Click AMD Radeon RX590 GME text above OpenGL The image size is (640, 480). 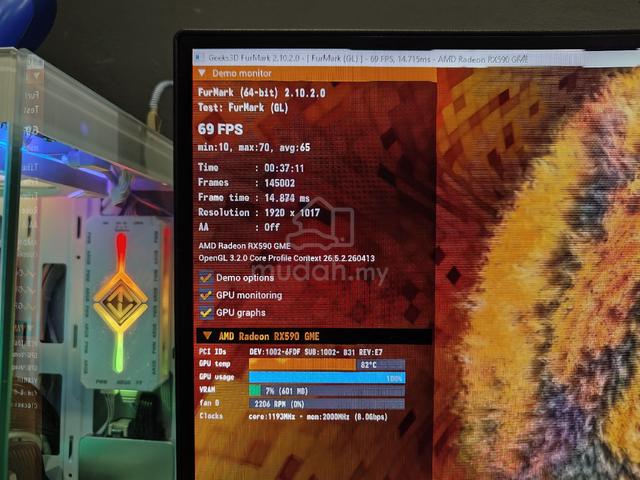pos(244,246)
